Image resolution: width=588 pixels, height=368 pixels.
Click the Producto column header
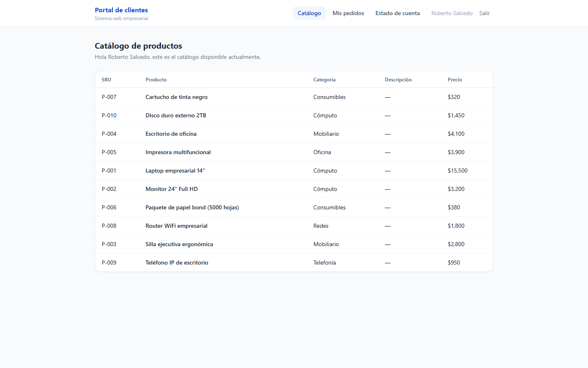[156, 80]
